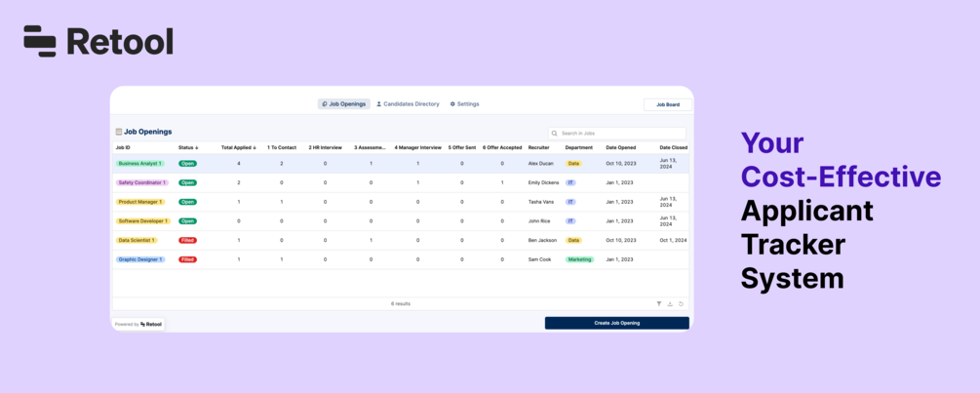Click the table refresh icon

coord(682,303)
